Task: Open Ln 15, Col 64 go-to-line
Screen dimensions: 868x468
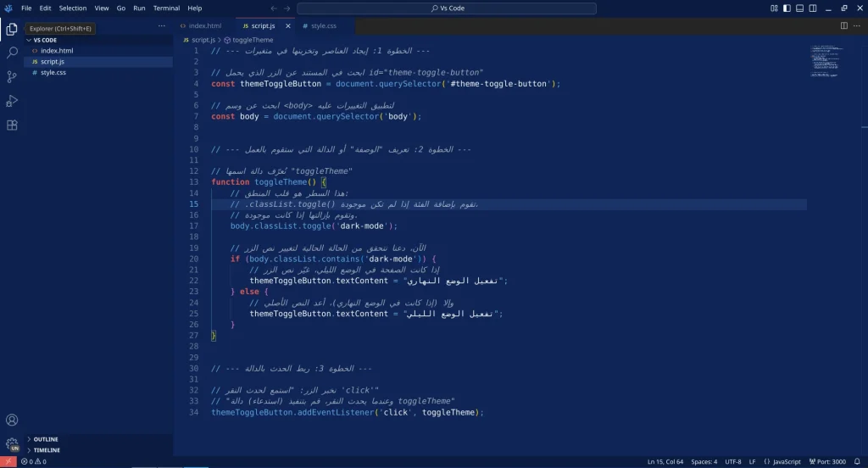Action: pyautogui.click(x=665, y=461)
